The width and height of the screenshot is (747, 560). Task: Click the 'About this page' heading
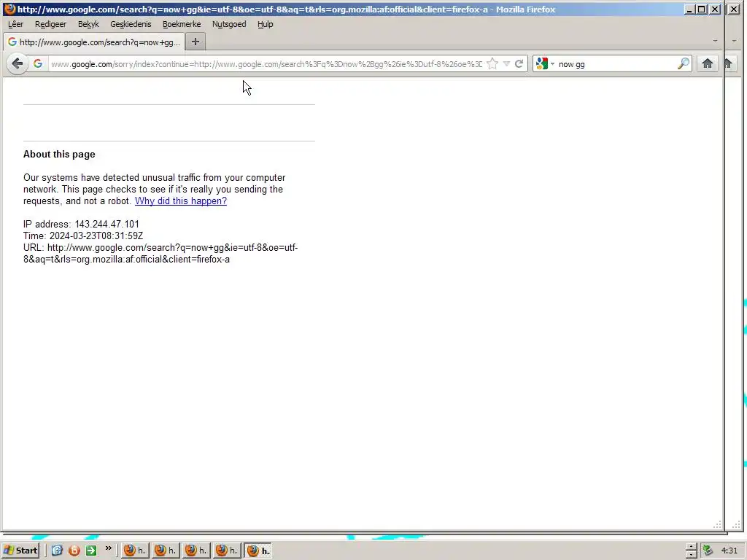click(x=59, y=155)
